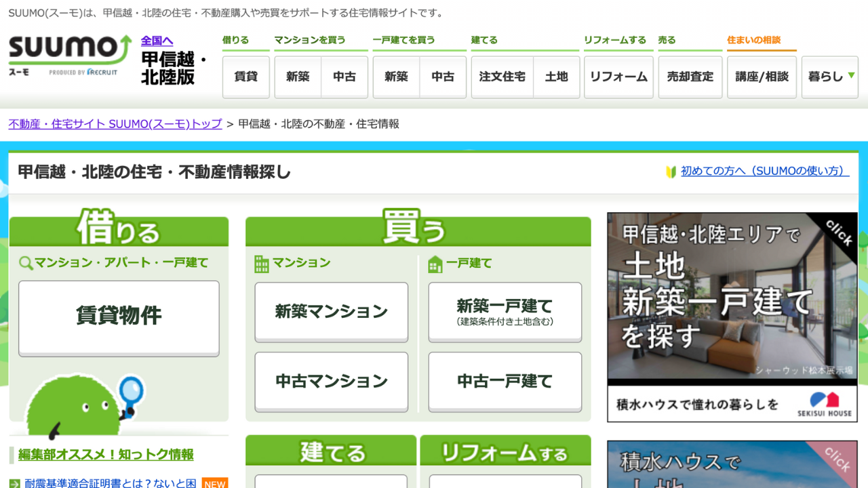Open 注文住宅 navigation item
This screenshot has height=488, width=868.
click(x=502, y=77)
